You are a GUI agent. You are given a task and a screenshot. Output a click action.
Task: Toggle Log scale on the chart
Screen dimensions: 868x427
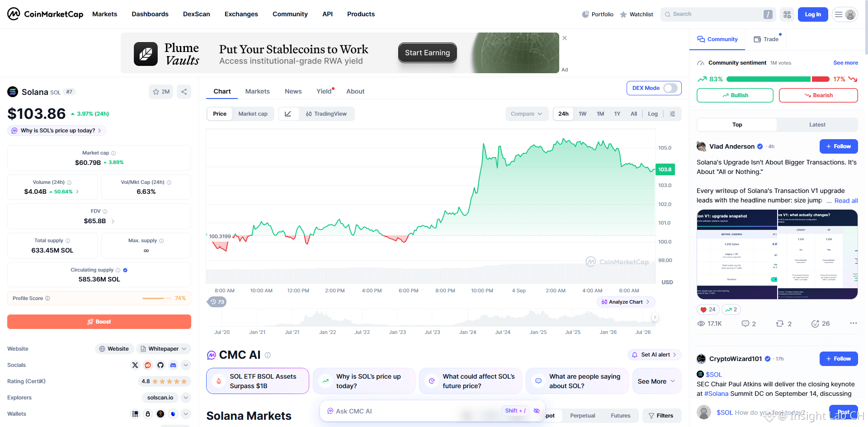click(x=653, y=114)
